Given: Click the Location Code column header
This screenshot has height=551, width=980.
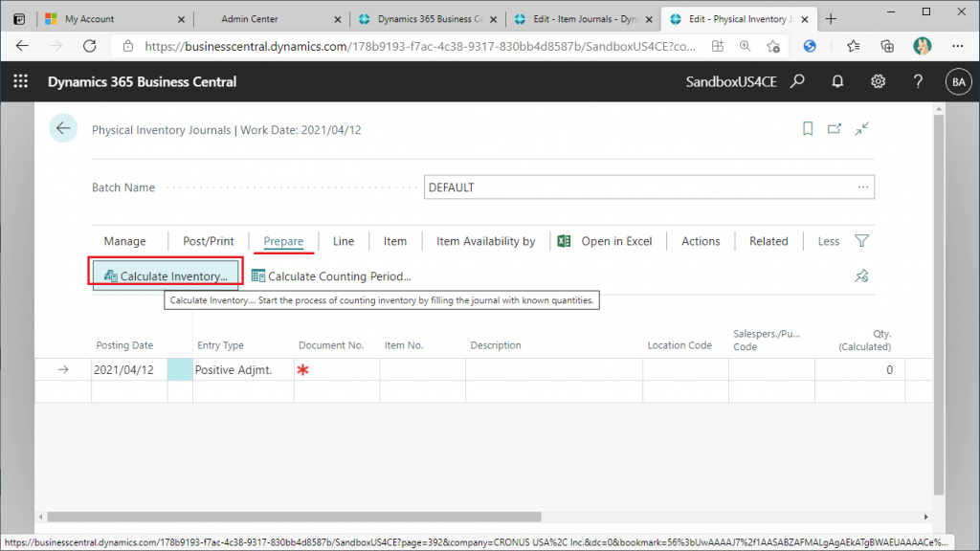Looking at the screenshot, I should [x=679, y=344].
